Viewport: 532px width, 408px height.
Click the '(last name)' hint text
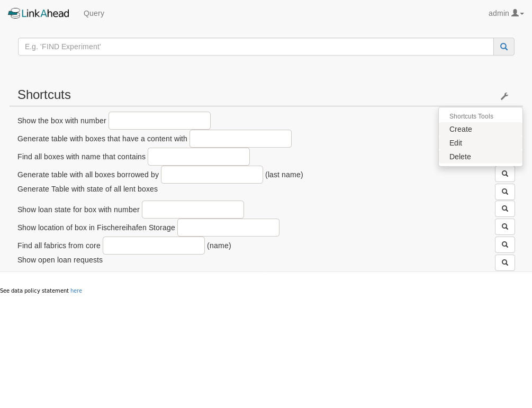click(x=284, y=175)
